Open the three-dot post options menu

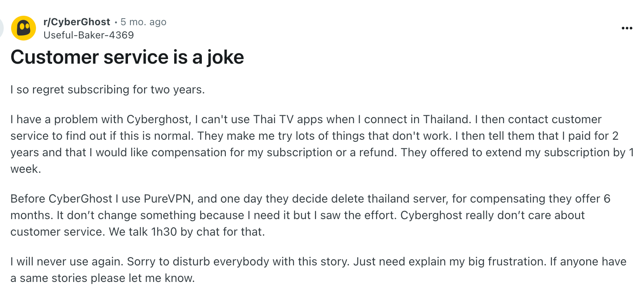(627, 28)
